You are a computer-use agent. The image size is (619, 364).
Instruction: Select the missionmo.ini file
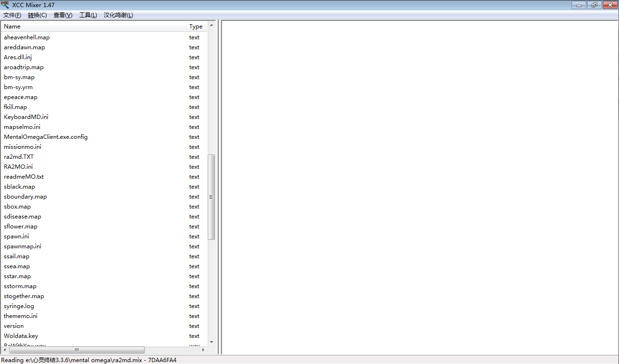pos(22,147)
